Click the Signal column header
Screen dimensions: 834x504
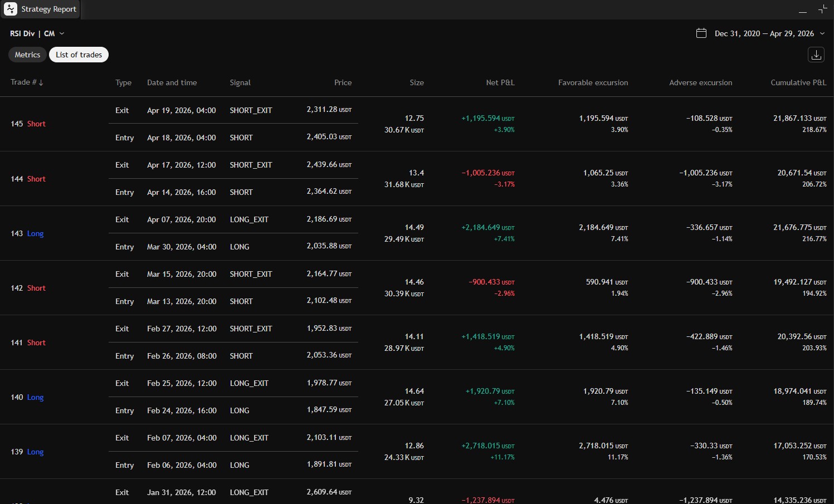click(240, 82)
